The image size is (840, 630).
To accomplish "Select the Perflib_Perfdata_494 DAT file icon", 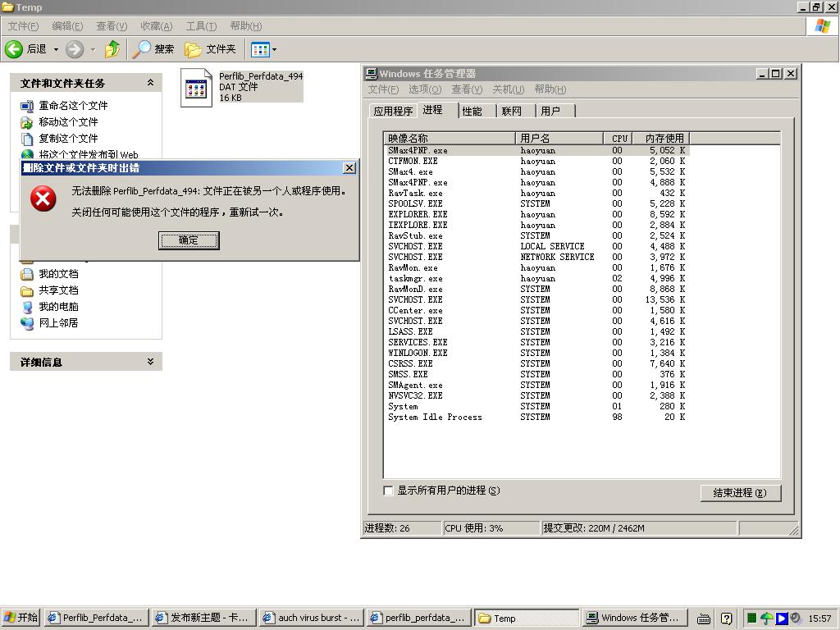I will (196, 88).
